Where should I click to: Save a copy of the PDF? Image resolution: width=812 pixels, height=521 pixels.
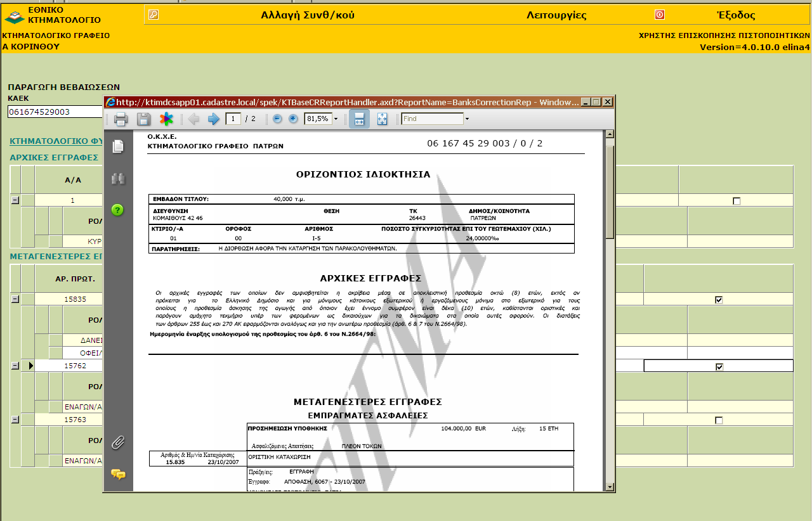tap(143, 119)
